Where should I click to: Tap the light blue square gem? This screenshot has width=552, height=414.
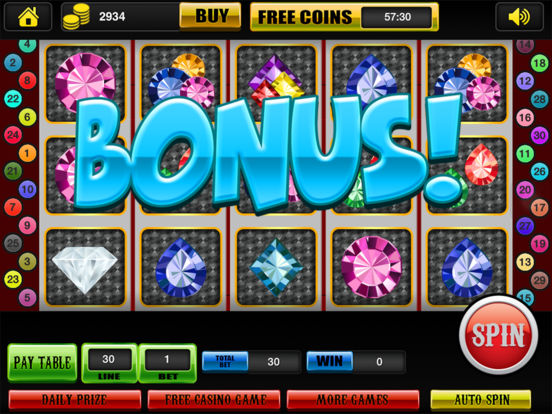276,267
